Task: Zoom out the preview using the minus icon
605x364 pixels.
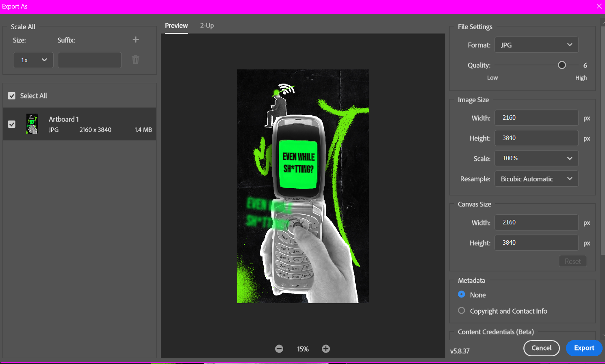Action: [x=279, y=348]
